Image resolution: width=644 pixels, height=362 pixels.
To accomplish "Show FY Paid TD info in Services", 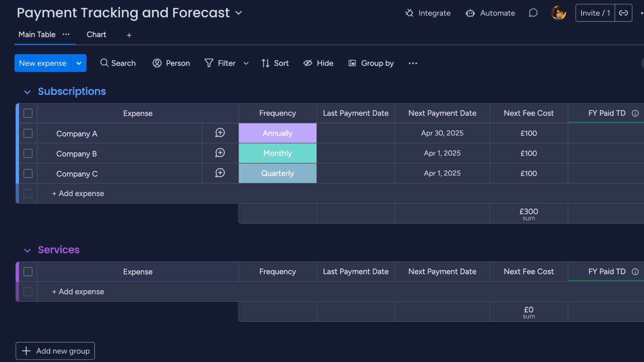I will point(635,272).
